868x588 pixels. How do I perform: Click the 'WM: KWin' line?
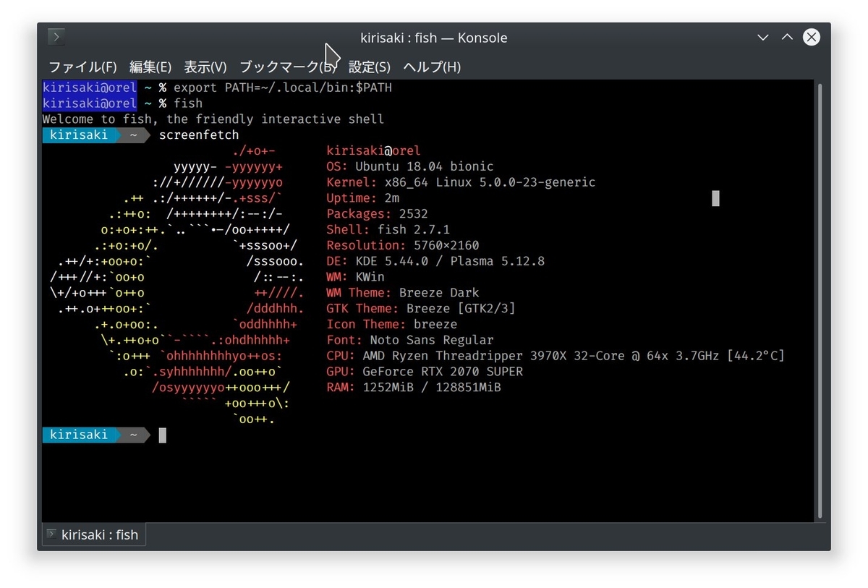pyautogui.click(x=356, y=277)
